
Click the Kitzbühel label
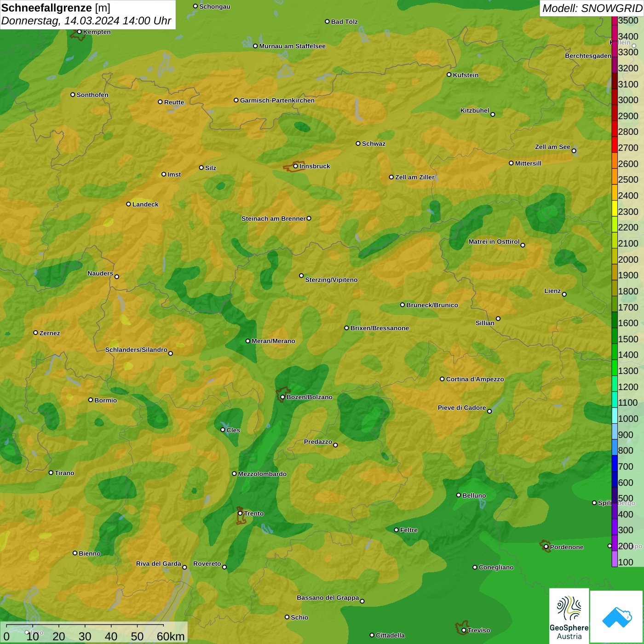click(x=475, y=110)
